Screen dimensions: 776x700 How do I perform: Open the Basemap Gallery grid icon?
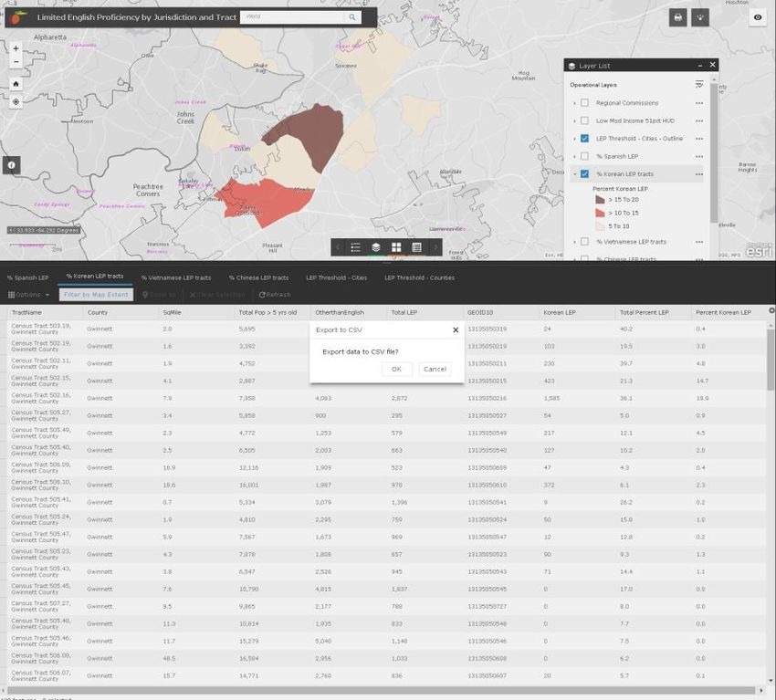(x=396, y=247)
